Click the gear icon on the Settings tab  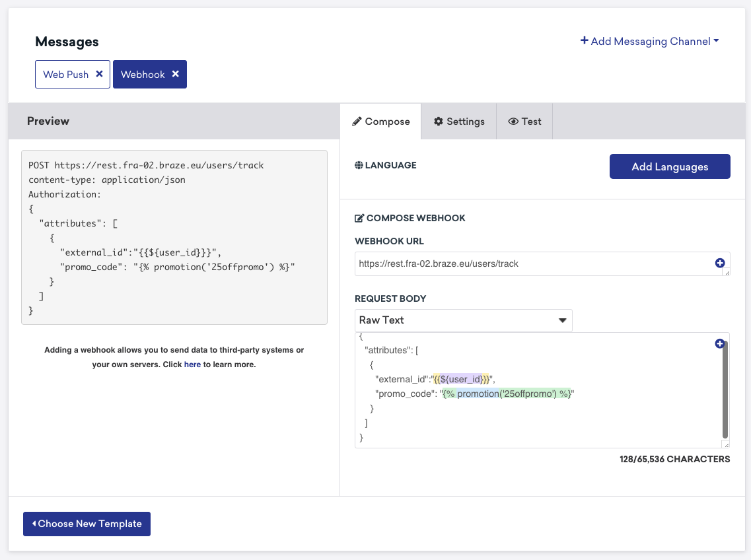click(x=437, y=121)
